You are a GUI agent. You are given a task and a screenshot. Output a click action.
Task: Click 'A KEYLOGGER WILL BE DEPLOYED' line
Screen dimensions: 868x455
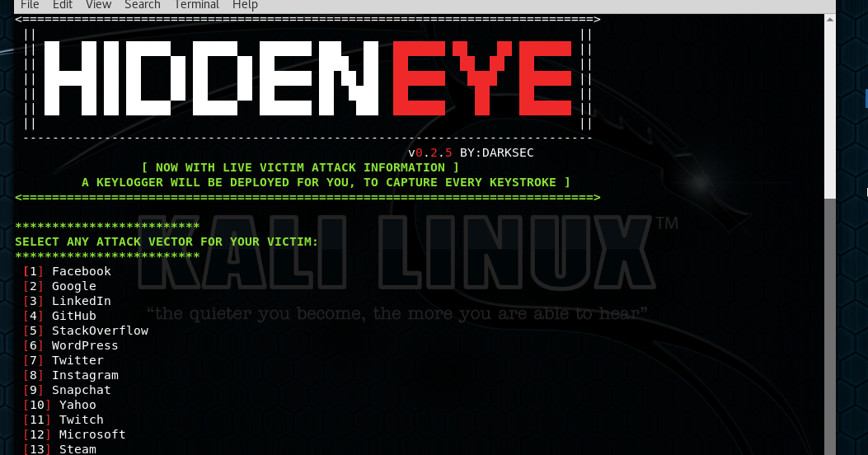(x=326, y=183)
